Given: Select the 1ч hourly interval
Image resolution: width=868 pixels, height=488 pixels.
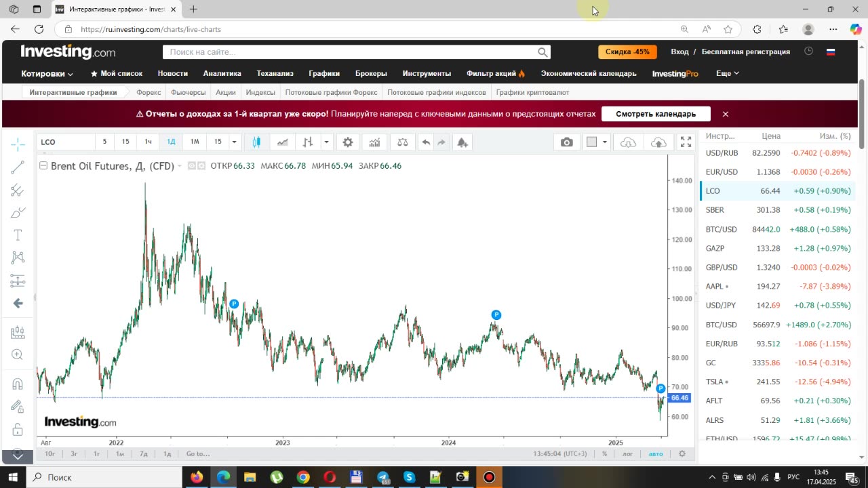Looking at the screenshot, I should click(x=148, y=142).
